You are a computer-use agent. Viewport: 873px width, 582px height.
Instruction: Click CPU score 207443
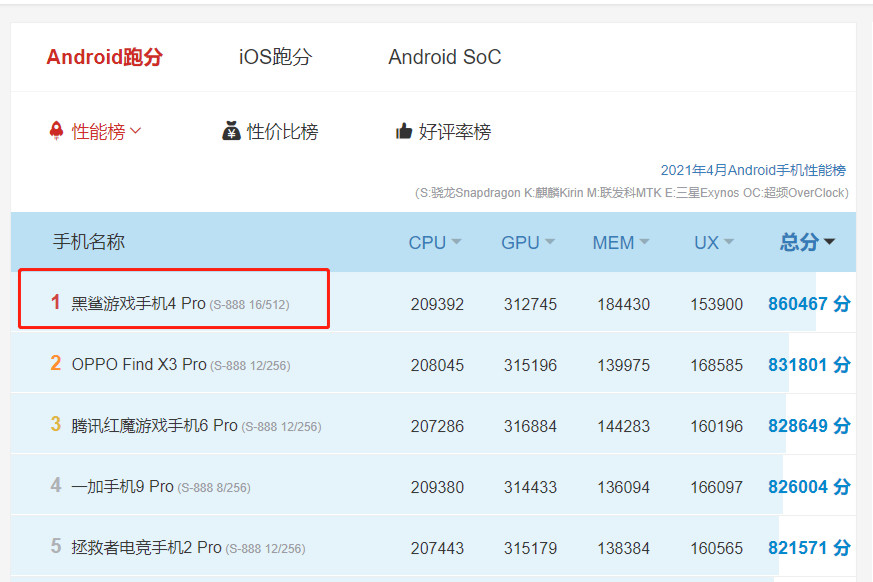point(437,549)
